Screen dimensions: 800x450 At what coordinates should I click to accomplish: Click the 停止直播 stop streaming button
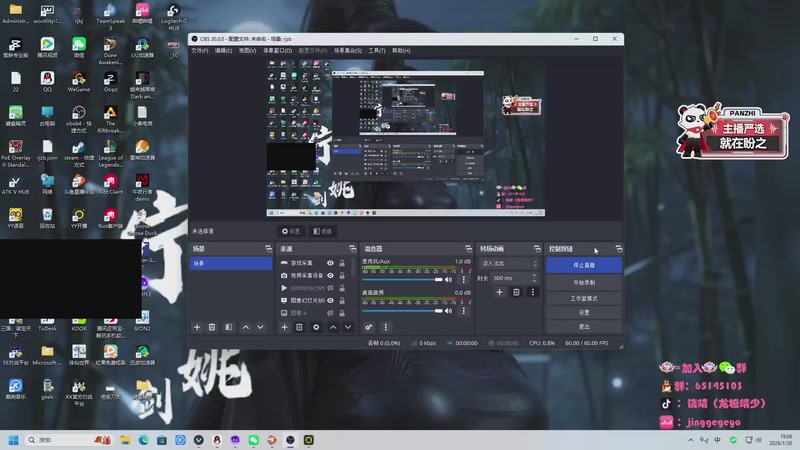coord(584,265)
